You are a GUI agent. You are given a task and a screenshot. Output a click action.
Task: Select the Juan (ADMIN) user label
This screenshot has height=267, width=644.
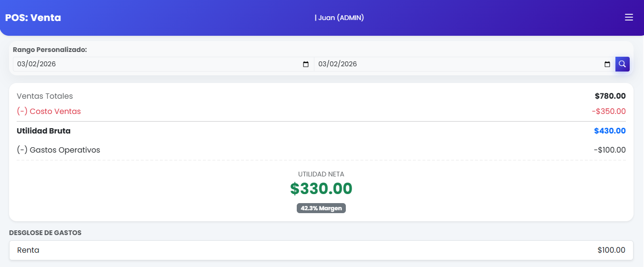click(339, 18)
